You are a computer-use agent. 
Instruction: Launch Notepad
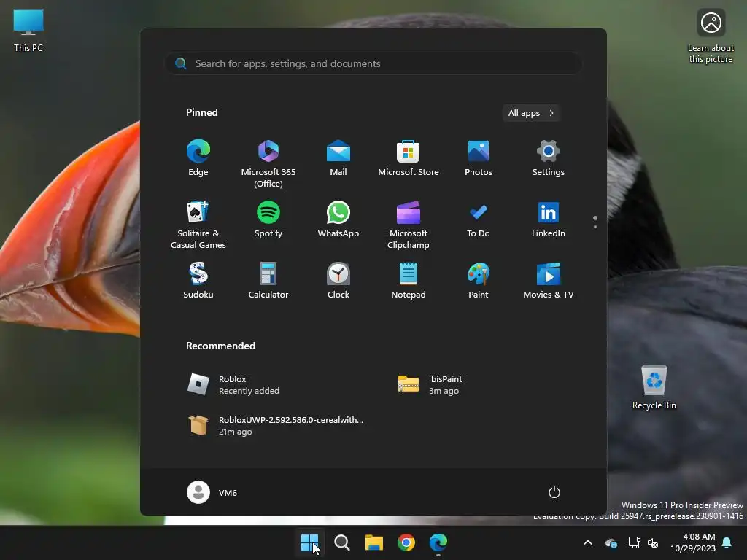click(x=409, y=281)
